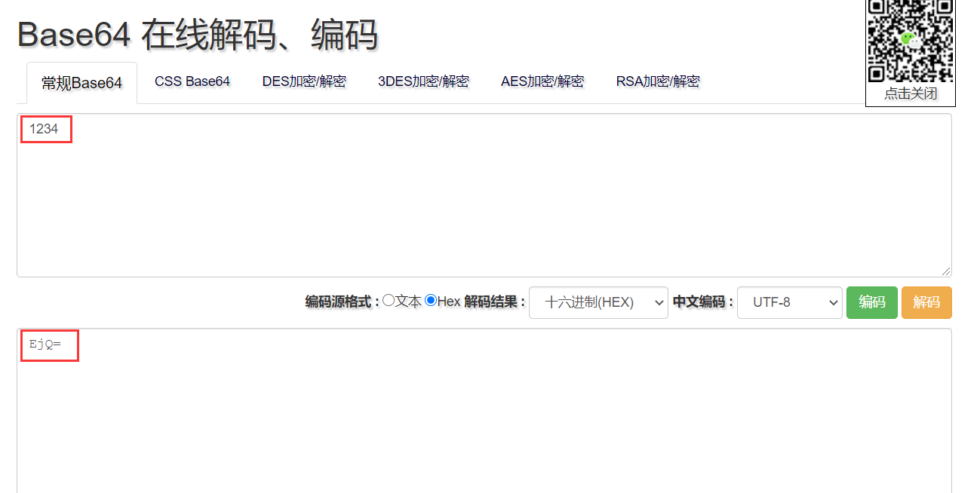
Task: Select the 文本 source format radio button
Action: [x=389, y=301]
